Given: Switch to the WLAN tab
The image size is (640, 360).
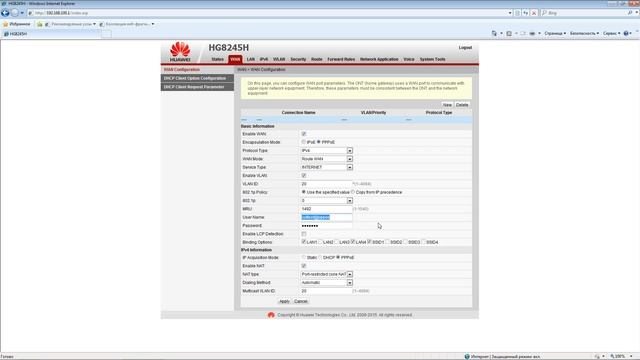Looking at the screenshot, I should (279, 60).
